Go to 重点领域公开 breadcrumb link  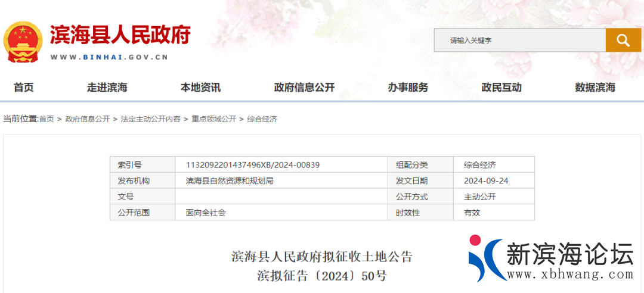(x=213, y=119)
